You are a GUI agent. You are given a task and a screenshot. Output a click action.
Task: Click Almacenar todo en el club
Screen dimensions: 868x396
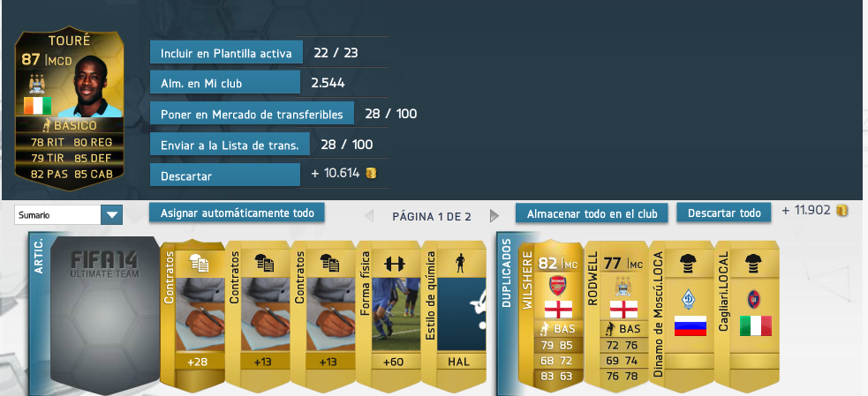coord(592,213)
